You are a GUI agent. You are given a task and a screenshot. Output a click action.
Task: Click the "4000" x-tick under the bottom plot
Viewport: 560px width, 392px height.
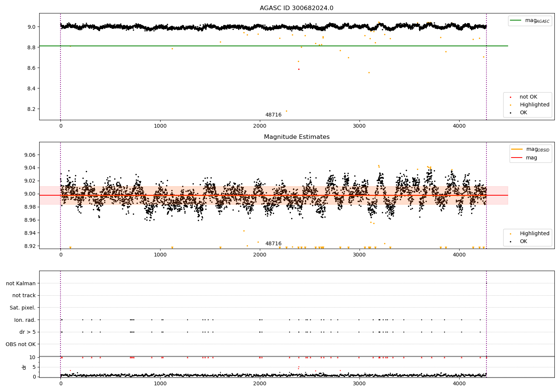click(x=459, y=383)
